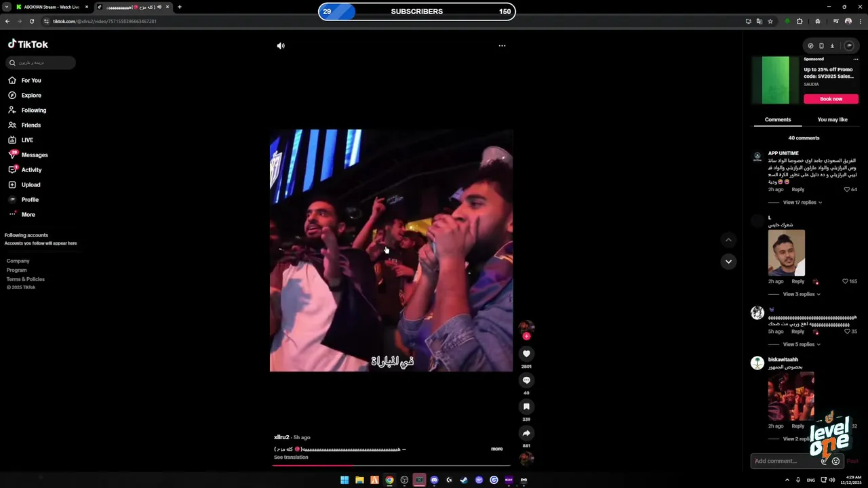This screenshot has width=868, height=488.
Task: Open the Explore page
Action: click(x=25, y=96)
